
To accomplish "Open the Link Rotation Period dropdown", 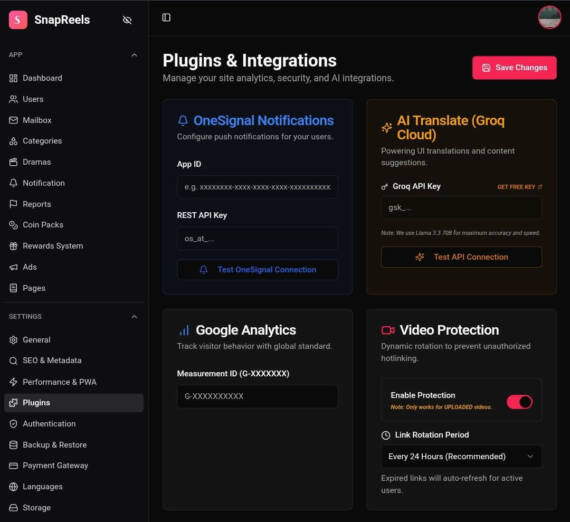I will pos(461,457).
